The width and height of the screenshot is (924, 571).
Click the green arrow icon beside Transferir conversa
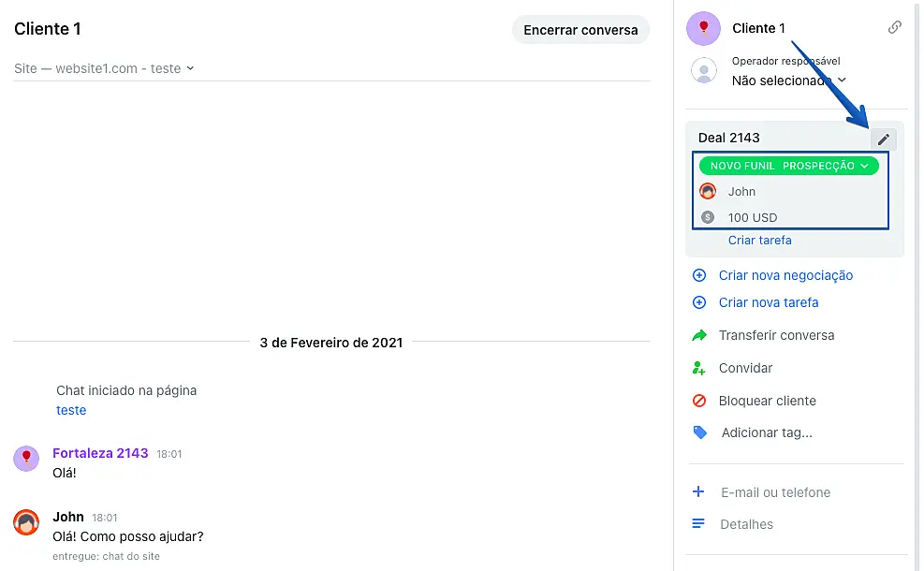(698, 335)
